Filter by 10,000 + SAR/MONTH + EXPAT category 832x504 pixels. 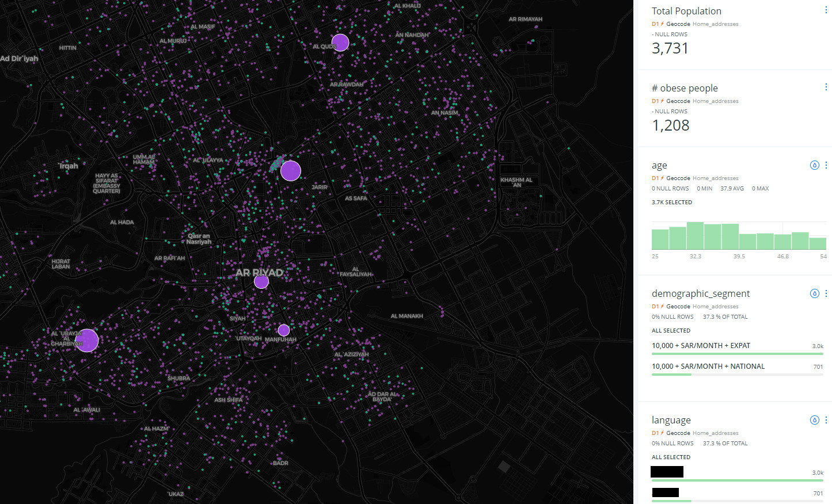701,346
